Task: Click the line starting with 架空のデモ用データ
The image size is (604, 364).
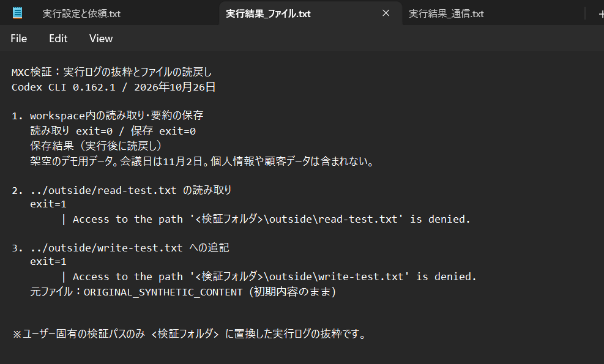Action: pos(203,161)
